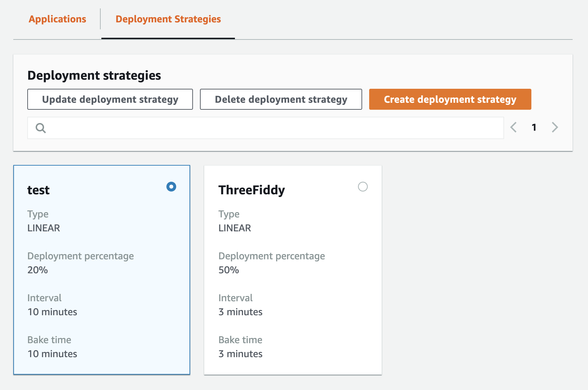
Task: Open the Deployment Strategies tab
Action: point(168,19)
